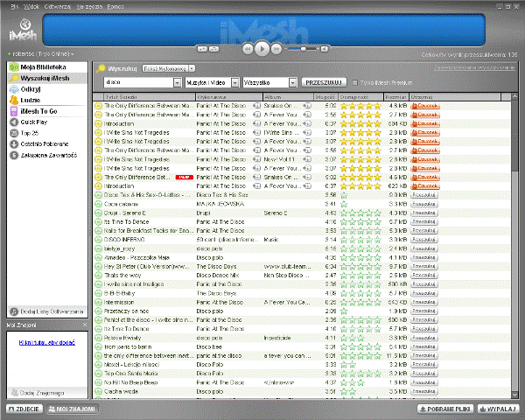525x420 pixels.
Task: Open iMesh To Go
Action: (x=47, y=111)
